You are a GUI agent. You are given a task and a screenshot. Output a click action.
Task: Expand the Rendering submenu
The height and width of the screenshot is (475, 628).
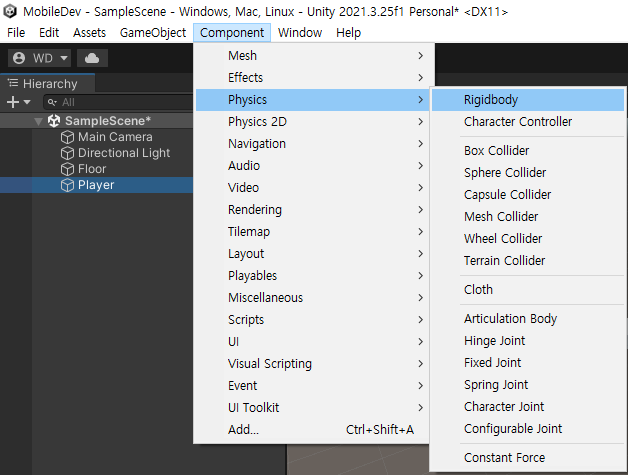click(x=312, y=210)
